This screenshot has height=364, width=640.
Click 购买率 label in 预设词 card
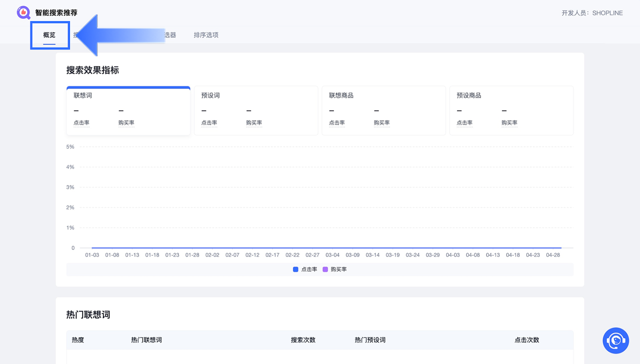coord(254,123)
